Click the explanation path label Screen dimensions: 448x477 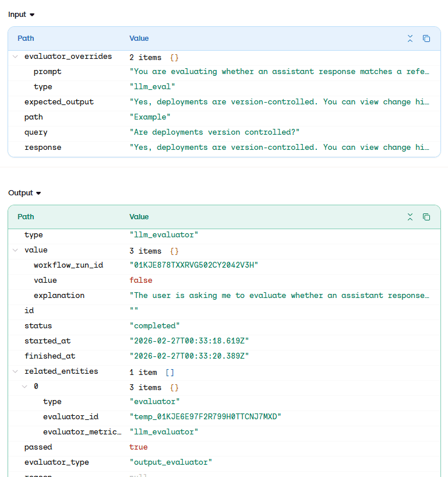pyautogui.click(x=59, y=296)
